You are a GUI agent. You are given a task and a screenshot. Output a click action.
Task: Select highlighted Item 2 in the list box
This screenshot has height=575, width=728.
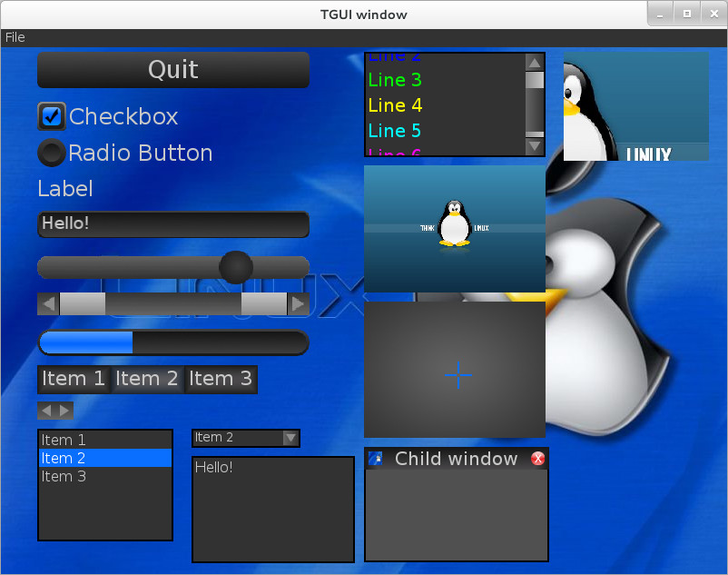pos(105,458)
